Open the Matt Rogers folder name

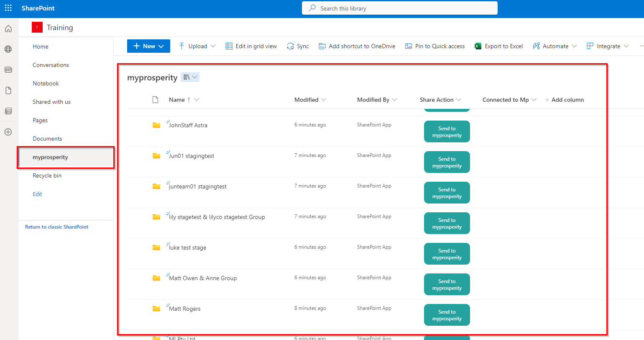(184, 309)
